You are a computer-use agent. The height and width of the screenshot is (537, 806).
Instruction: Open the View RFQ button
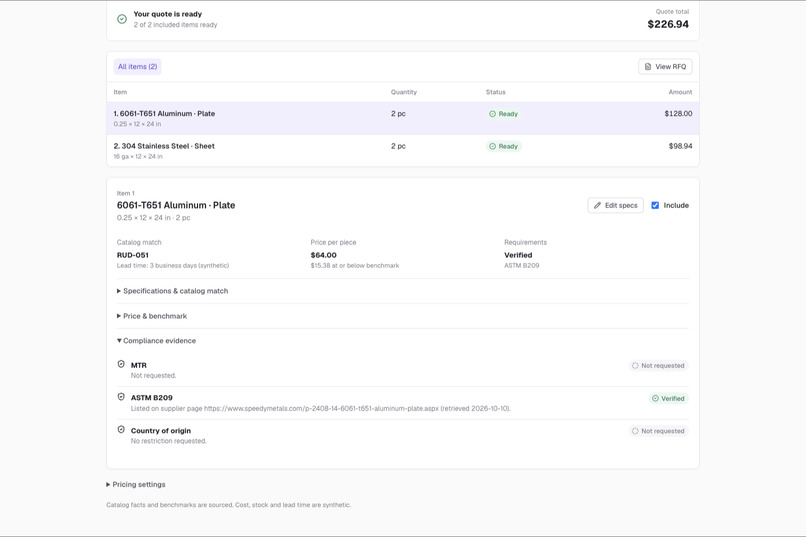click(x=665, y=67)
